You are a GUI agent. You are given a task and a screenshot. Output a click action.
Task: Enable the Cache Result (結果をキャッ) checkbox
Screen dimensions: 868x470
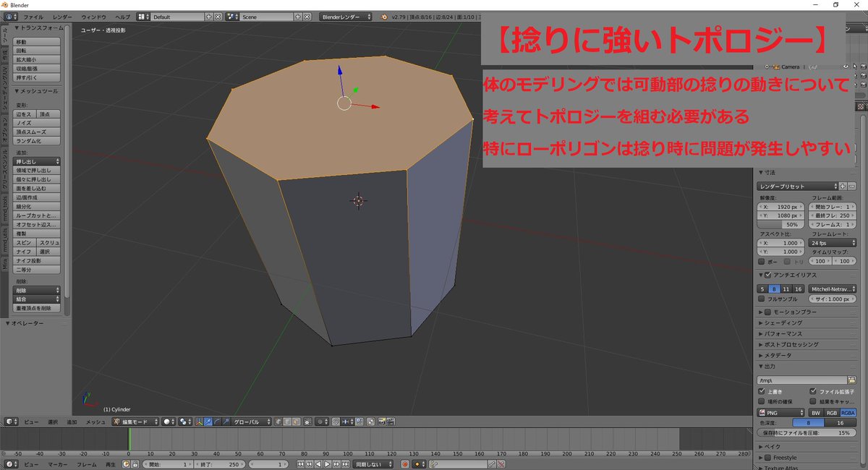click(x=813, y=401)
